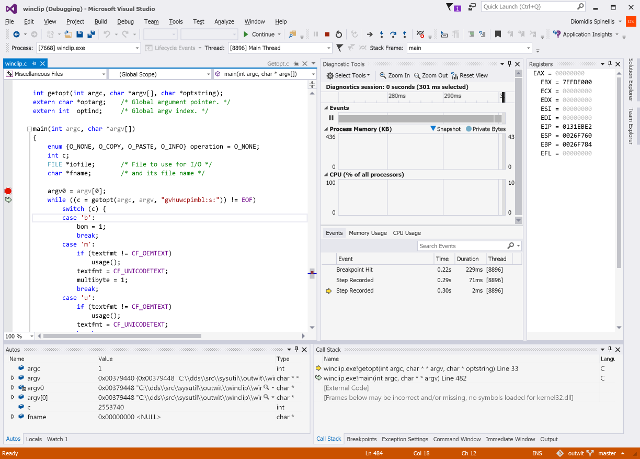Open the main function member dropdown
640x459 pixels.
265,74
